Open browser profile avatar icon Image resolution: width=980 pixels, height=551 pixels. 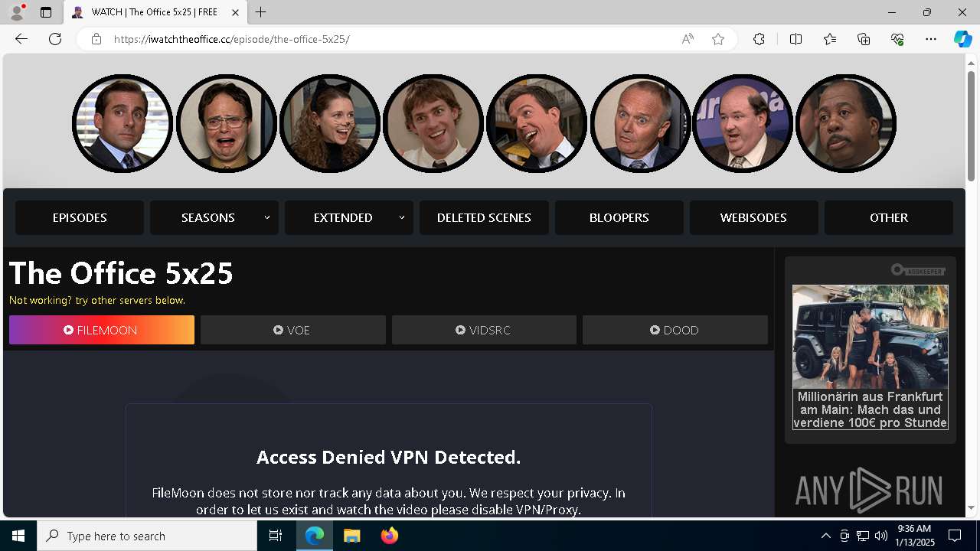[16, 12]
